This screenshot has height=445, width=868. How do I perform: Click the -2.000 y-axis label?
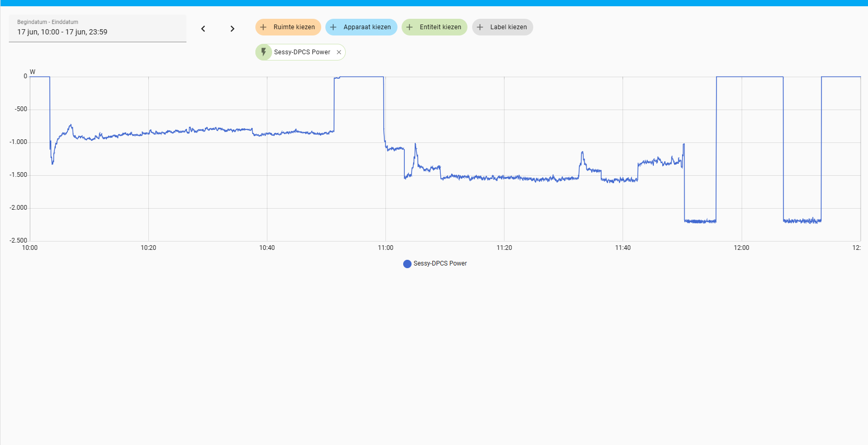tap(18, 208)
